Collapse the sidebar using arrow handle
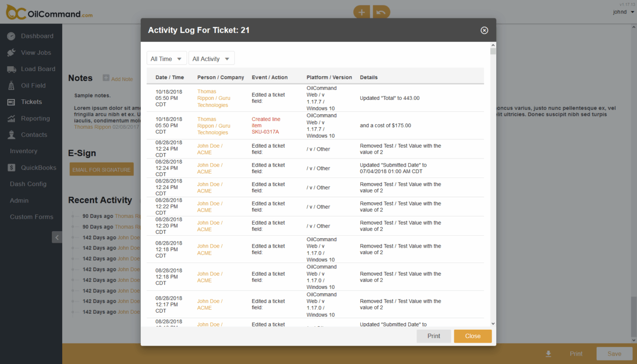 click(57, 237)
